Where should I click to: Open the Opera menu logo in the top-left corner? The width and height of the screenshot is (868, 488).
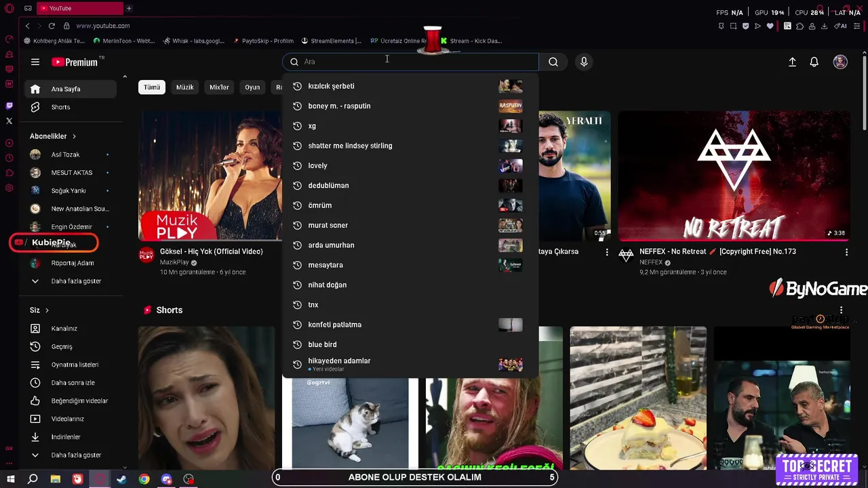[9, 8]
